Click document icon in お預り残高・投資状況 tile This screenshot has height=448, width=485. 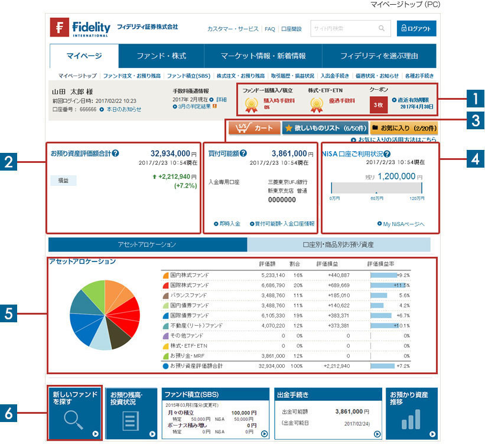click(x=131, y=421)
